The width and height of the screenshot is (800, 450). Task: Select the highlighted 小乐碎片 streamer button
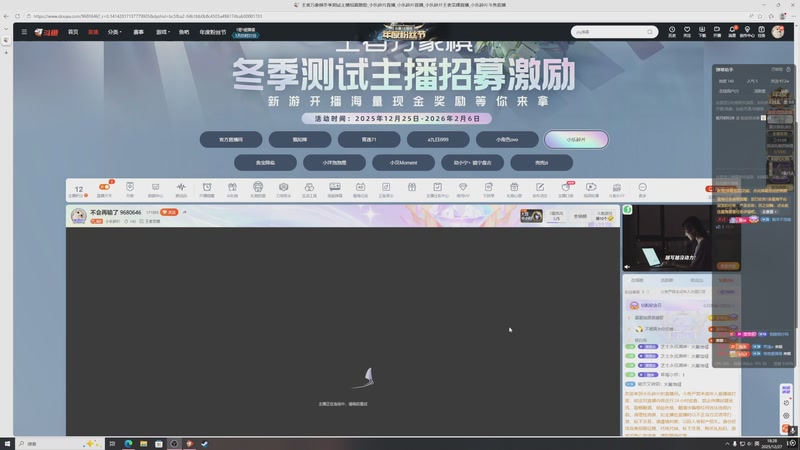pos(576,139)
